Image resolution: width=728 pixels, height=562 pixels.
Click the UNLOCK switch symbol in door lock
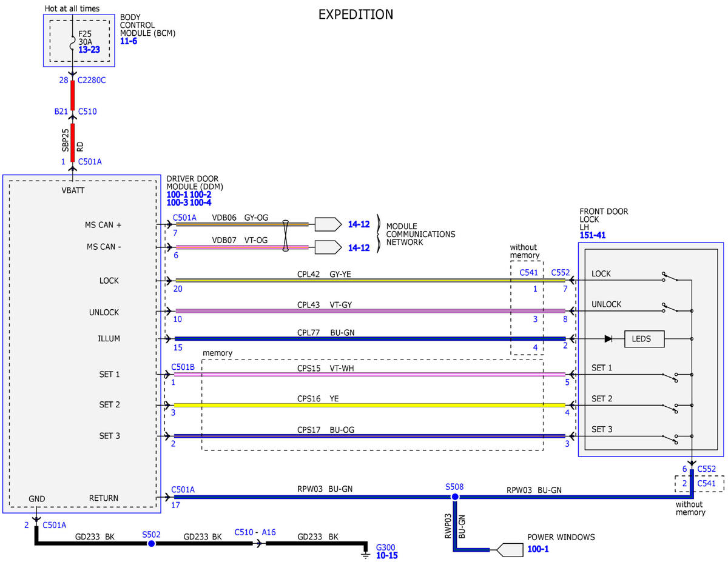[670, 308]
